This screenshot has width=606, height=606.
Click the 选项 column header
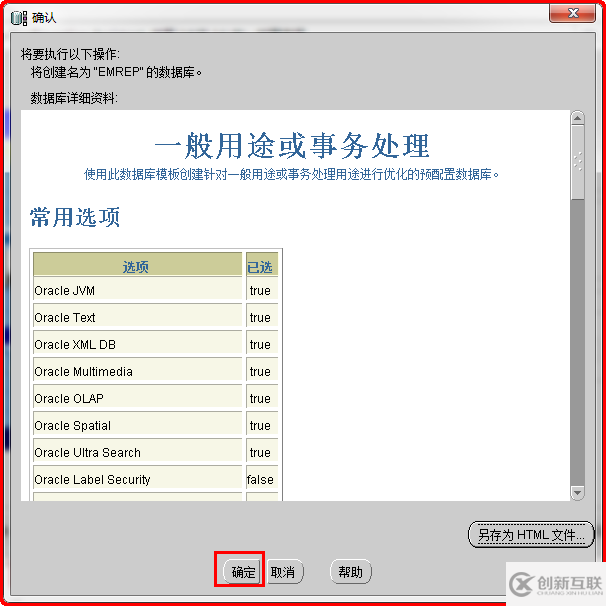coord(137,264)
